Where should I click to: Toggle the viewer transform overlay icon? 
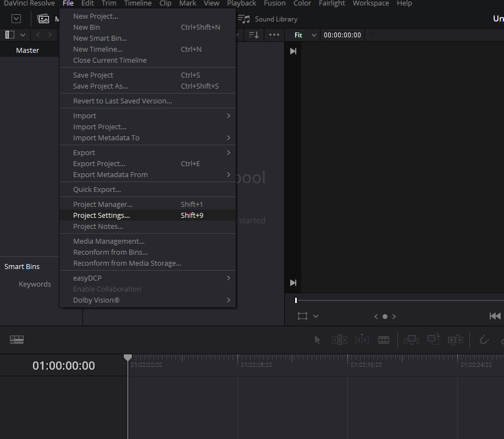click(302, 316)
